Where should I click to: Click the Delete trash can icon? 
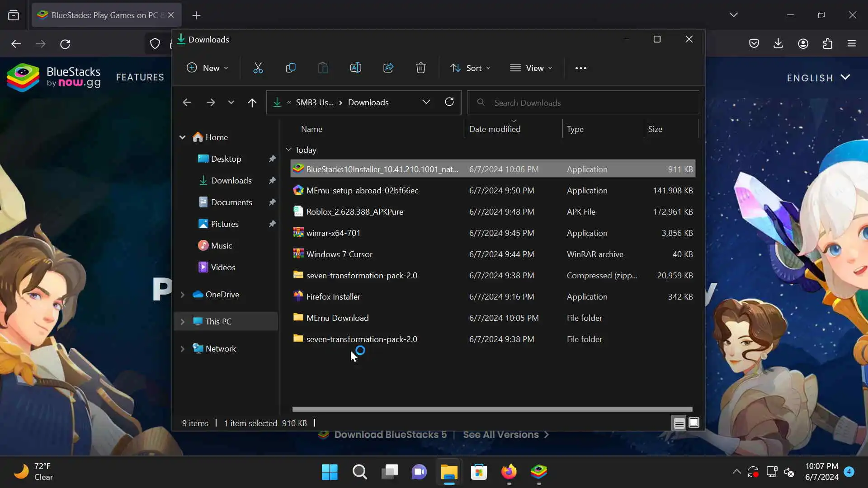tap(420, 68)
